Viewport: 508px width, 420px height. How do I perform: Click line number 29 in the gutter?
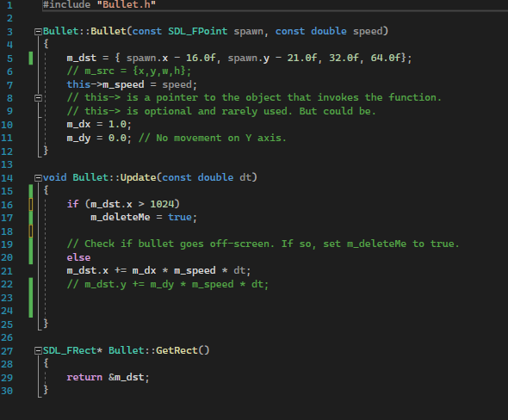click(x=7, y=378)
